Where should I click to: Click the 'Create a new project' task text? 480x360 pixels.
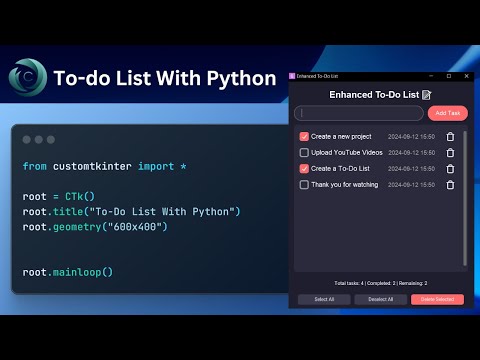click(x=341, y=137)
